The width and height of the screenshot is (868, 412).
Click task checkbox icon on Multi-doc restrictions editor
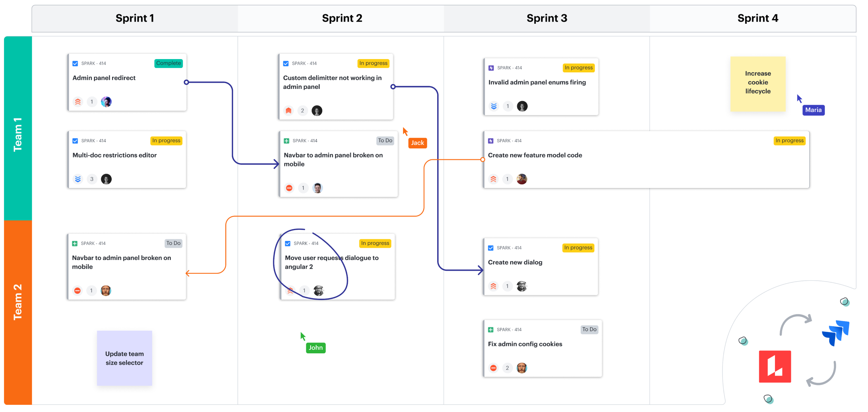(x=75, y=141)
